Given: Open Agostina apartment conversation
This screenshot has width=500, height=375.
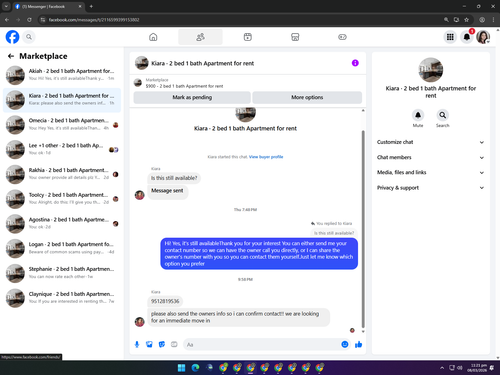Looking at the screenshot, I should click(62, 223).
